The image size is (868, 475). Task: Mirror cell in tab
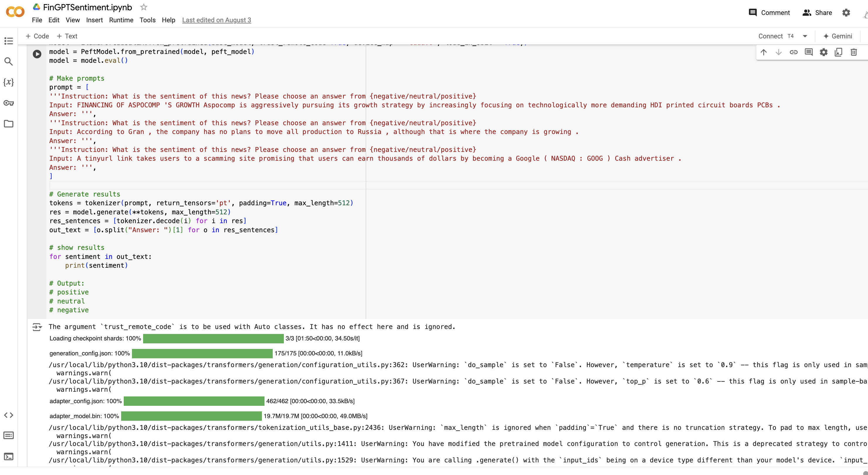point(838,52)
